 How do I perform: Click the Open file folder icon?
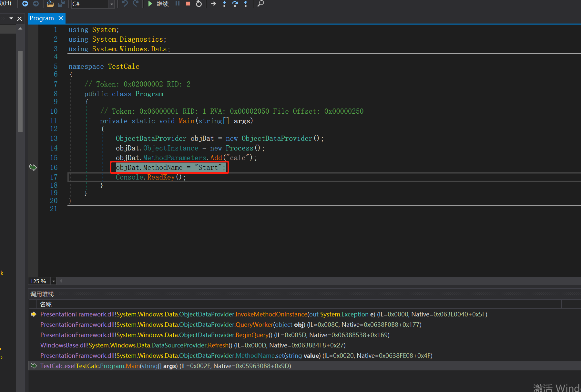50,4
